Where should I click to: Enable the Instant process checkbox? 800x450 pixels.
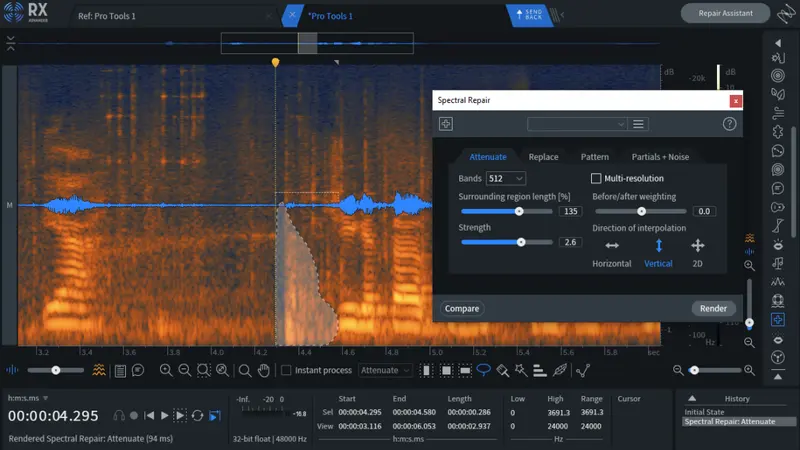[286, 370]
